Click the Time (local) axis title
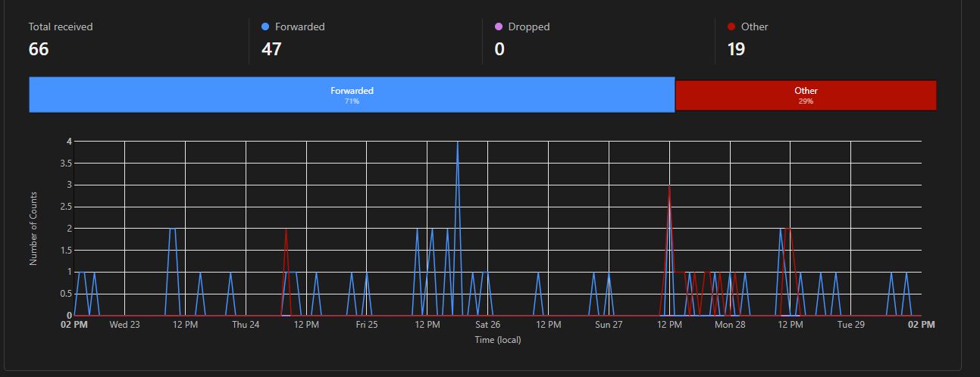980x377 pixels. (498, 340)
